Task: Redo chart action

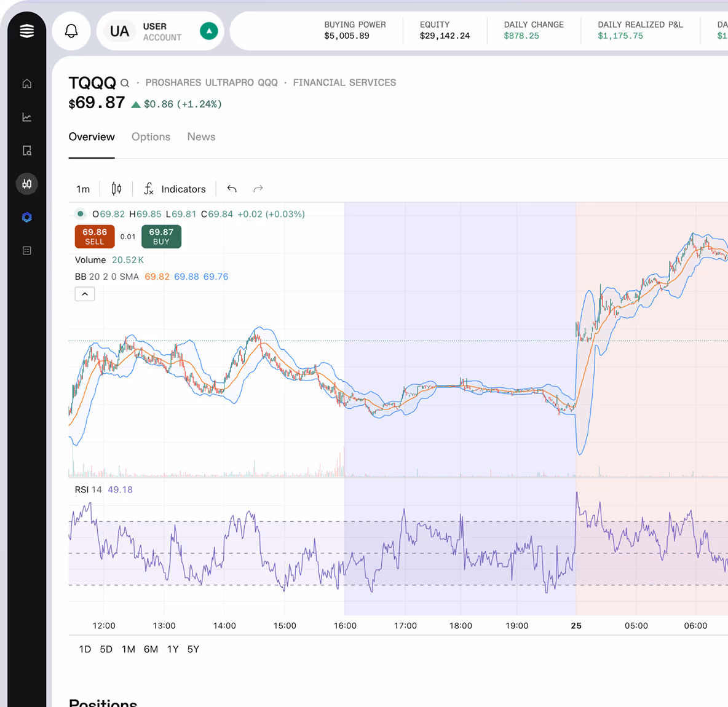Action: [x=258, y=189]
